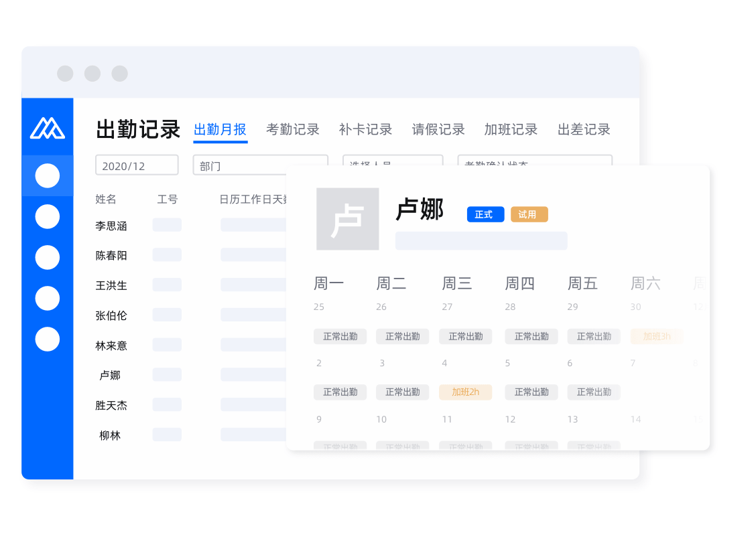The width and height of the screenshot is (756, 533).
Task: Open the 2020/12 month picker
Action: click(137, 165)
